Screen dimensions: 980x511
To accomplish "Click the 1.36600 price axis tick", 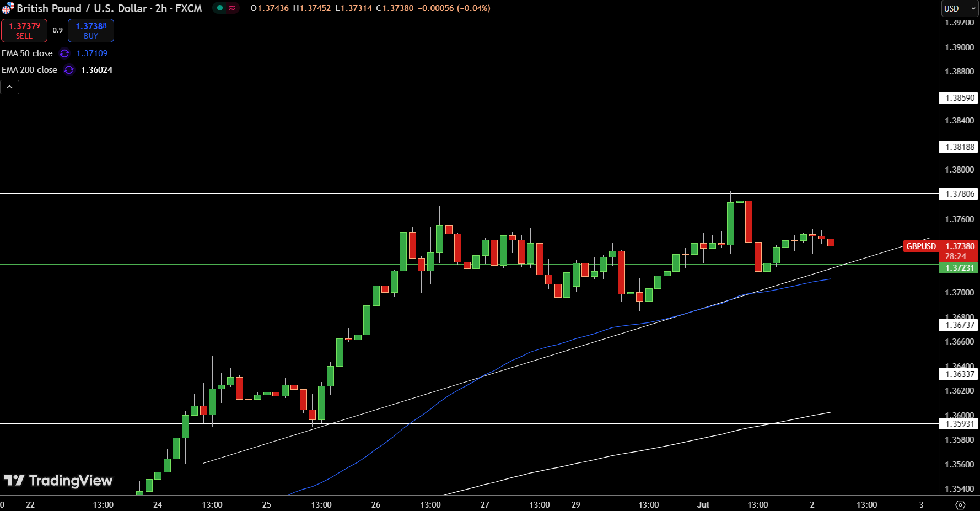I will (x=959, y=342).
